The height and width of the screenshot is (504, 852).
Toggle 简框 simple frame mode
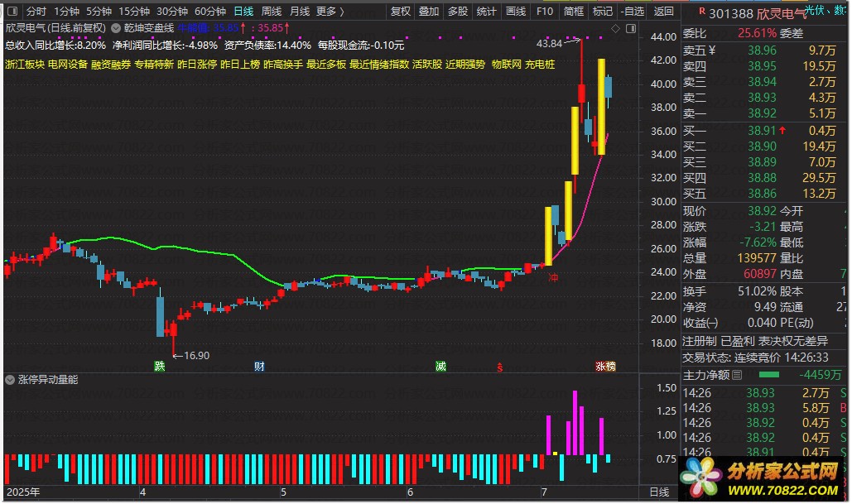pos(574,11)
